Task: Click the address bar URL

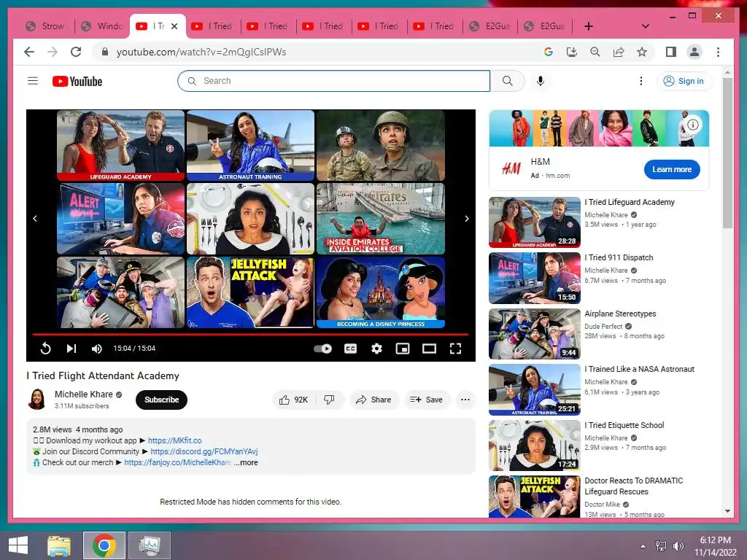Action: click(x=201, y=52)
